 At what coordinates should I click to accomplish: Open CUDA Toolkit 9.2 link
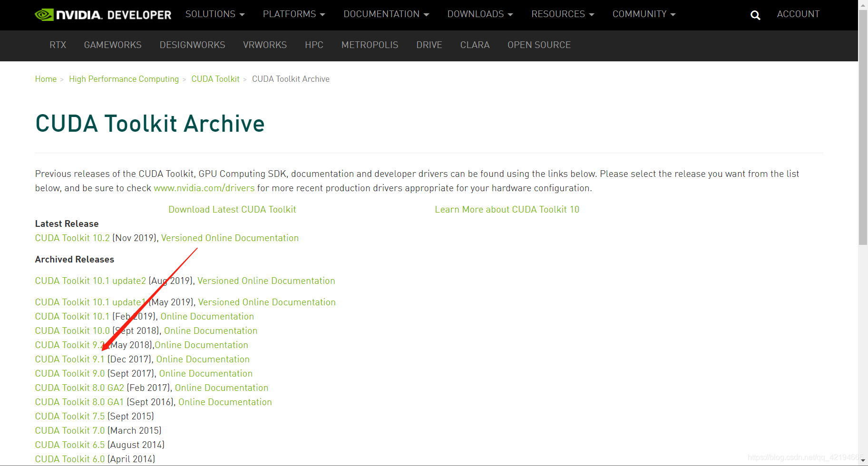click(70, 345)
